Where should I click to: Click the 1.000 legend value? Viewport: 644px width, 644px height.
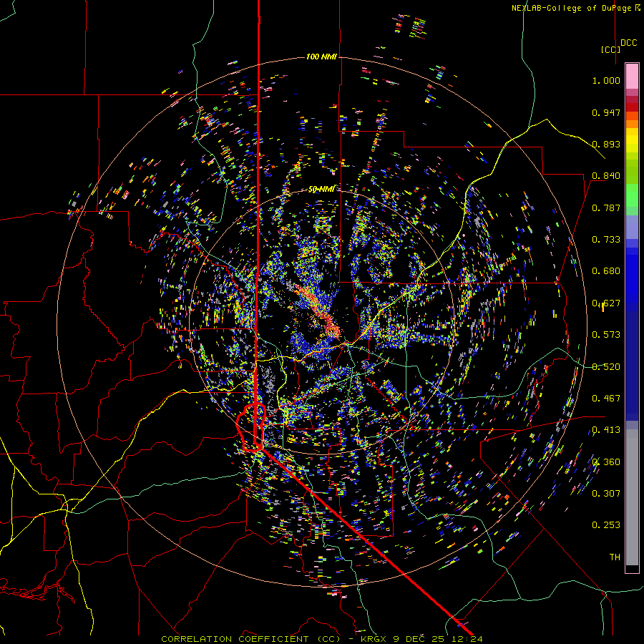tap(606, 80)
